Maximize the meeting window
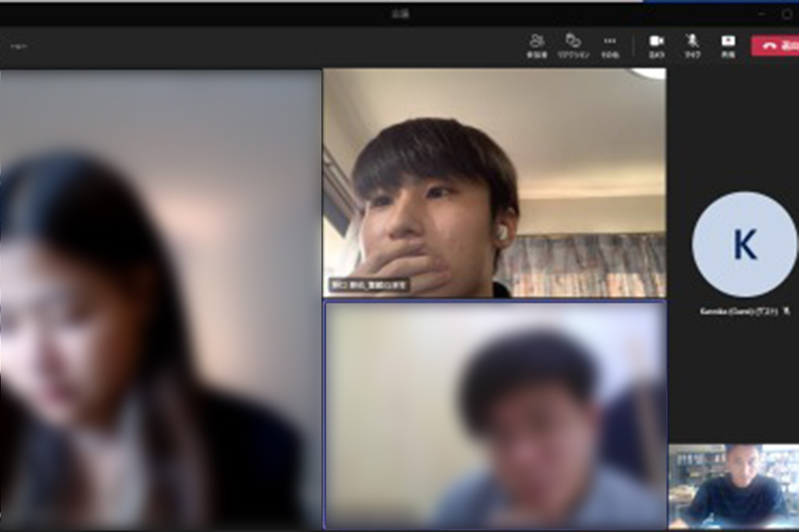This screenshot has height=532, width=799. click(787, 13)
